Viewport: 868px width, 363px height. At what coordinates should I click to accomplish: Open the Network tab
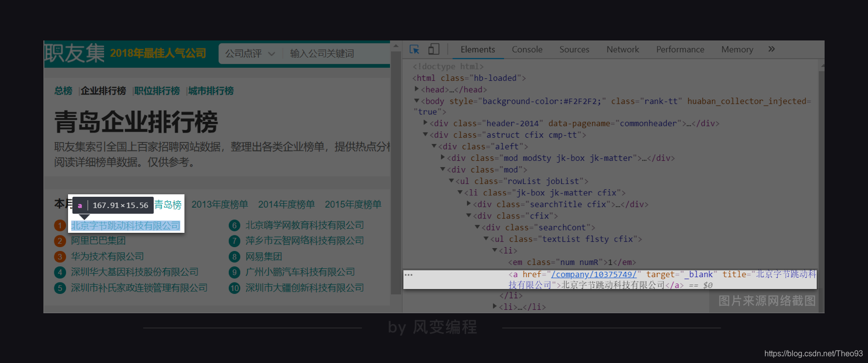point(622,49)
